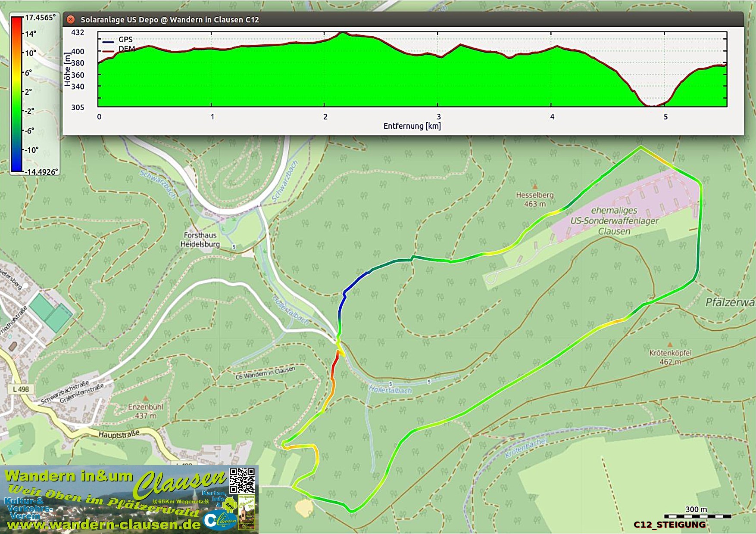Viewport: 756px width, 534px height.
Task: Click the 432 elevation axis value
Action: click(x=78, y=32)
